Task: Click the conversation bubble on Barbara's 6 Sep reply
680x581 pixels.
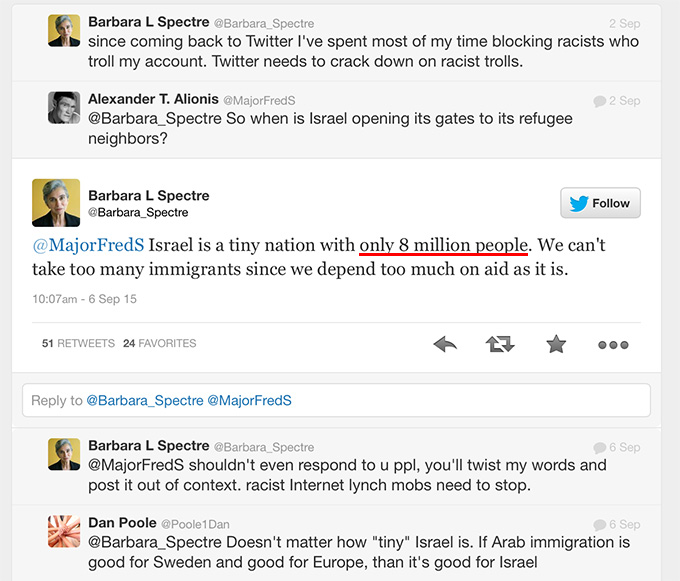Action: [x=599, y=447]
